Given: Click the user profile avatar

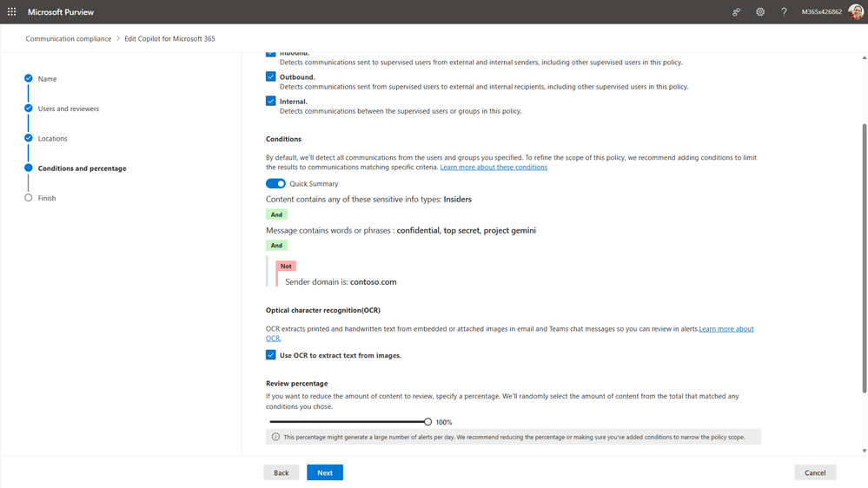Looking at the screenshot, I should click(856, 11).
